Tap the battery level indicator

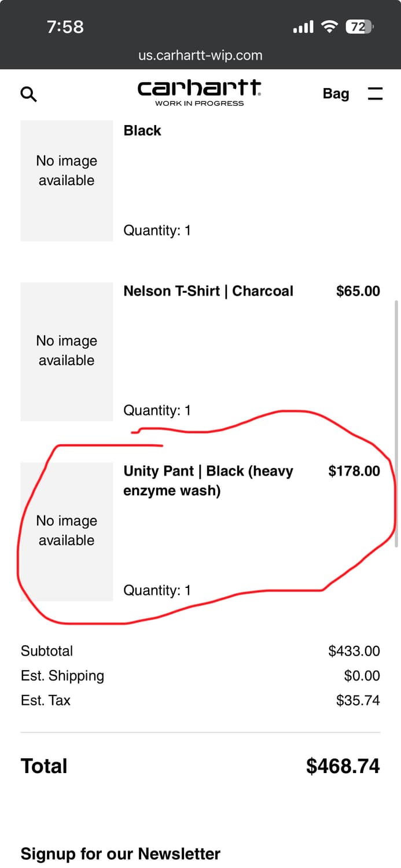pyautogui.click(x=359, y=27)
